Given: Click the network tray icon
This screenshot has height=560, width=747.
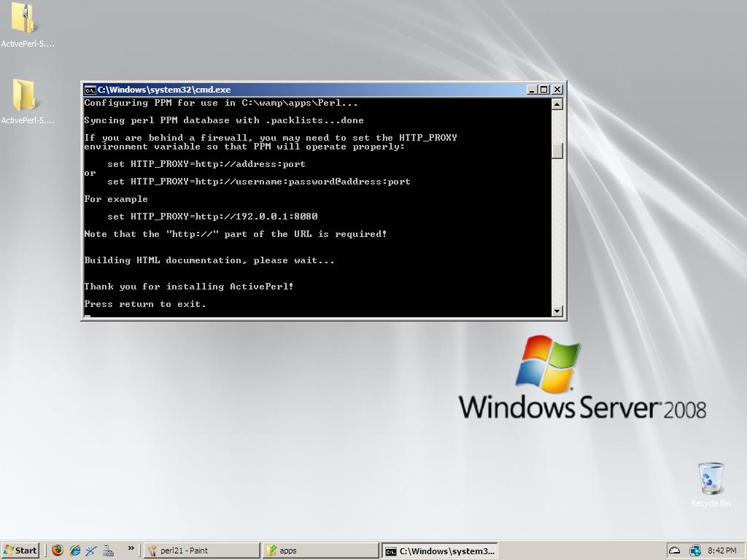Looking at the screenshot, I should [x=694, y=551].
